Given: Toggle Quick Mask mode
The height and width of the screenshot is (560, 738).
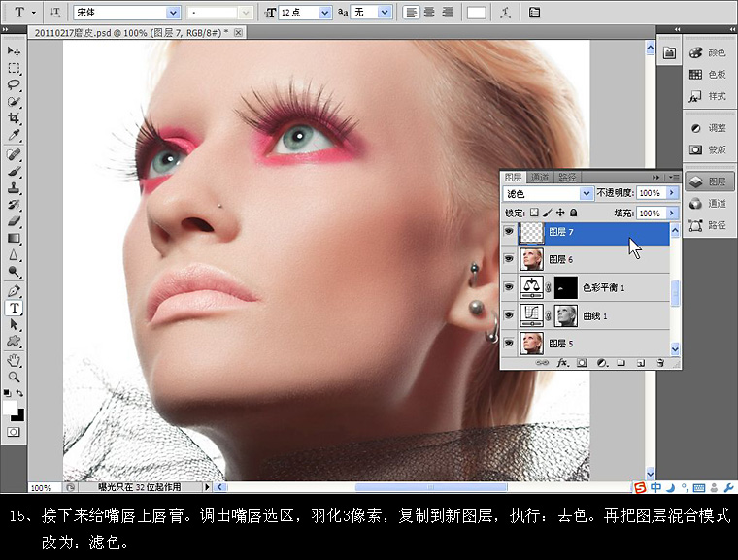Looking at the screenshot, I should (x=14, y=432).
